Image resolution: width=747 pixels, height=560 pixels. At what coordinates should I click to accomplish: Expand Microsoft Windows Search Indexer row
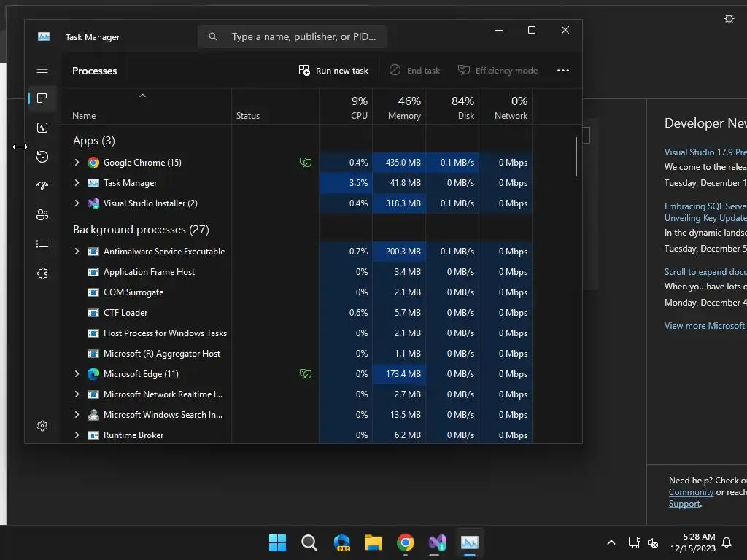coord(77,415)
